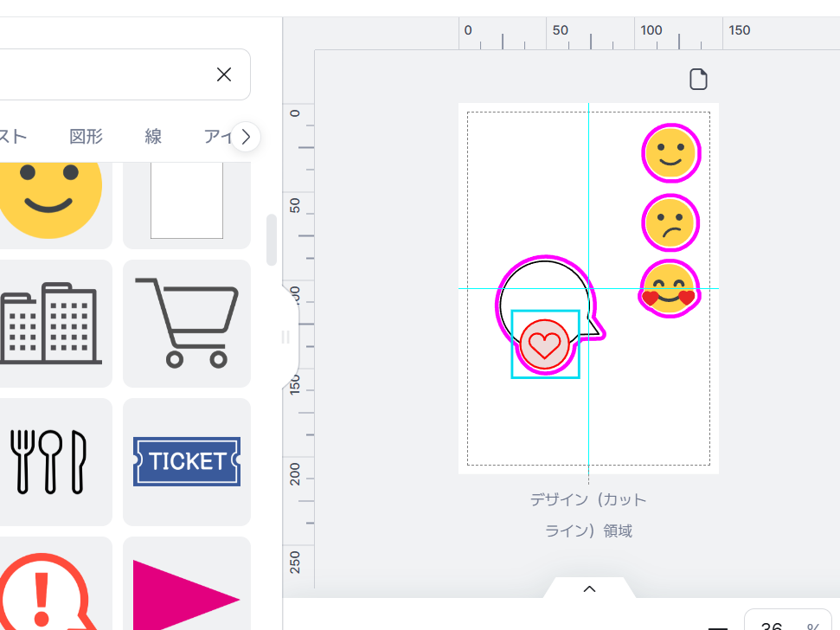
Task: Switch to the 図形 tab
Action: tap(87, 136)
